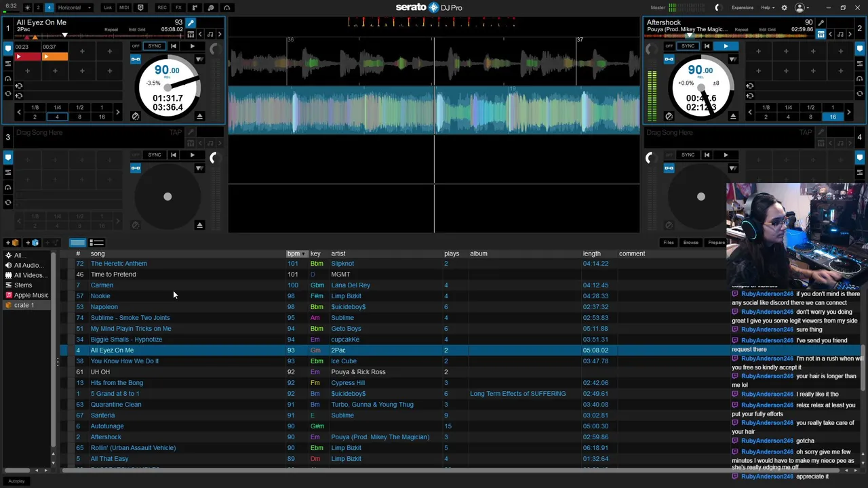
Task: Open the MIDI assignment mode
Action: click(124, 7)
